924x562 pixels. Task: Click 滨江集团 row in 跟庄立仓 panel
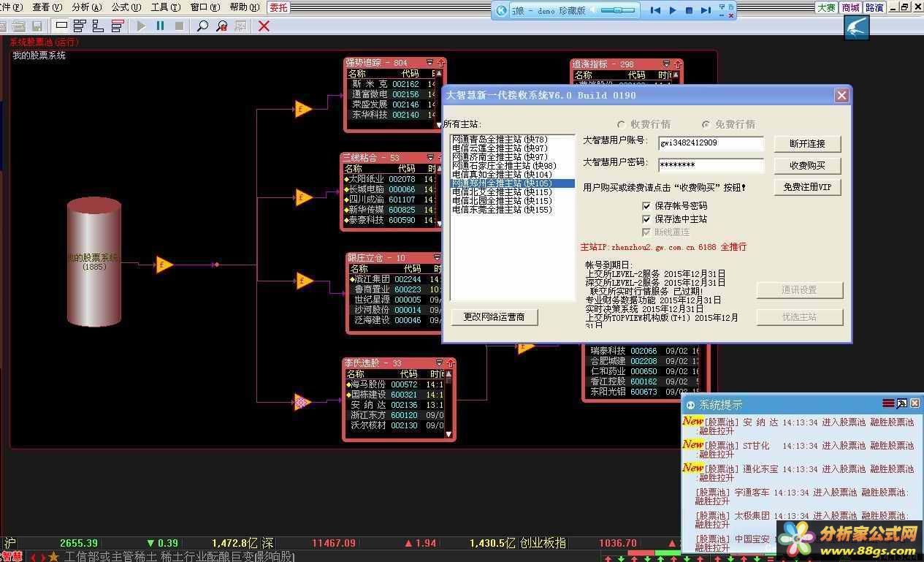coord(395,279)
